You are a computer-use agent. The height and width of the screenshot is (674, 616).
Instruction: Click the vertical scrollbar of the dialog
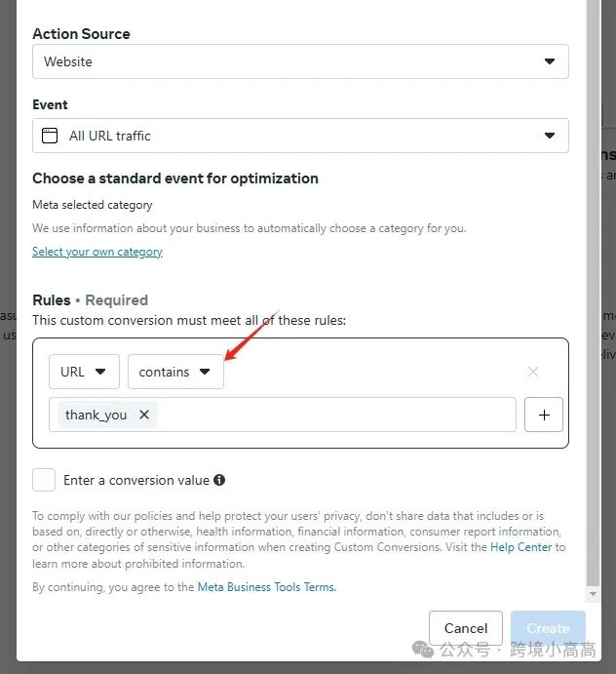tap(594, 293)
